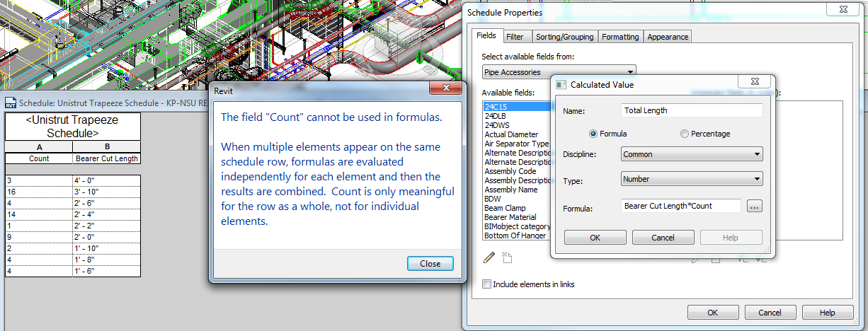The width and height of the screenshot is (868, 331).
Task: Click OK in Schedule Properties dialog
Action: click(713, 312)
